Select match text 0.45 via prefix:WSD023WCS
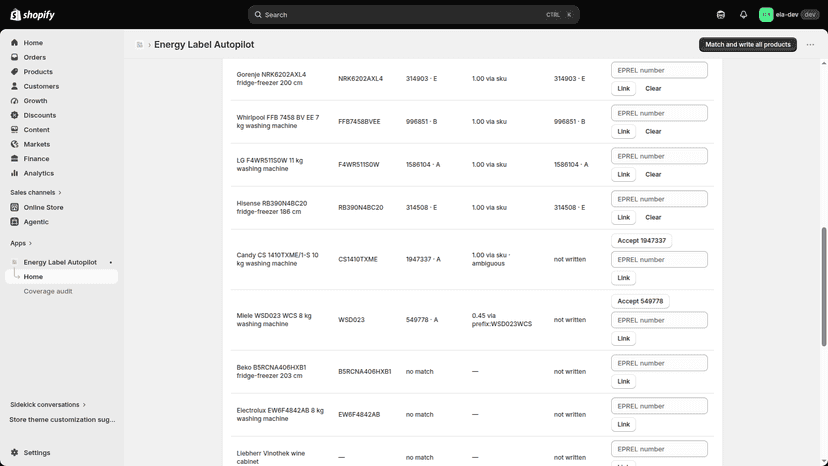 [502, 320]
